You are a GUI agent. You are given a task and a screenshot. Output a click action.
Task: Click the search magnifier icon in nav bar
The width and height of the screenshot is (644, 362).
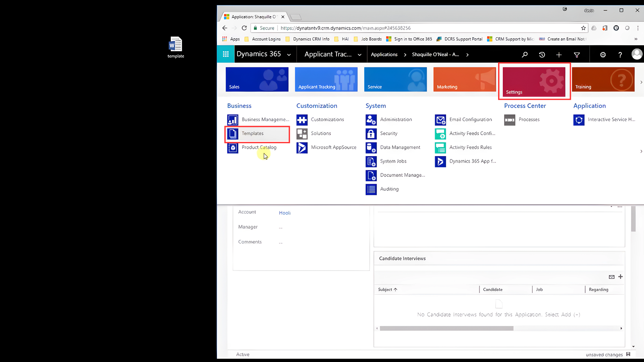525,54
